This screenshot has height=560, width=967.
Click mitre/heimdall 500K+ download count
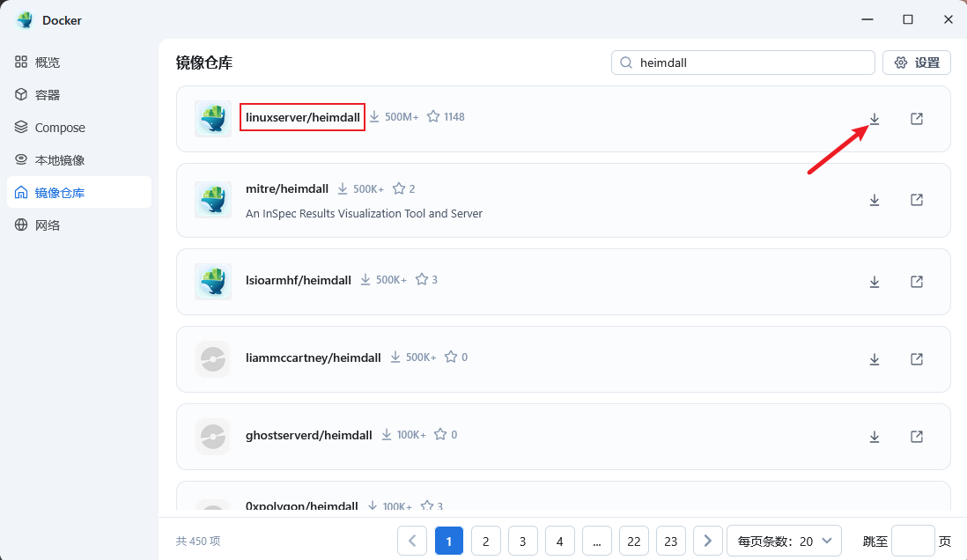(368, 188)
